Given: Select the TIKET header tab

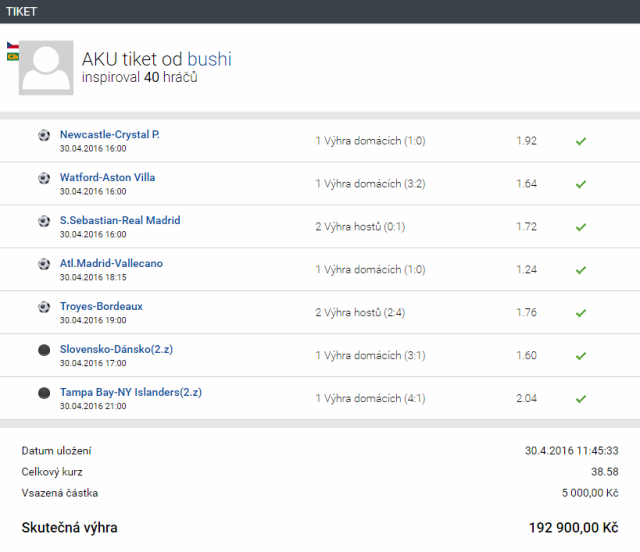Looking at the screenshot, I should click(x=22, y=11).
